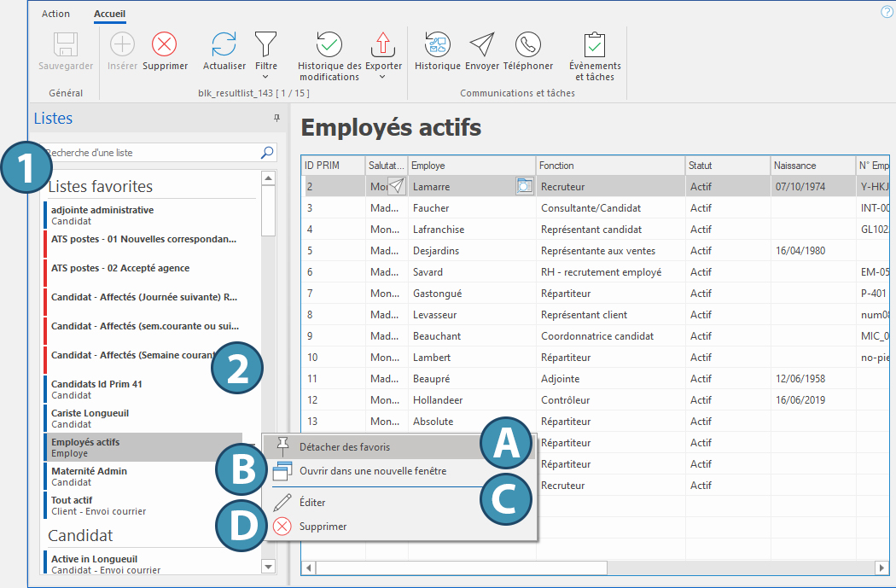The height and width of the screenshot is (588, 896).
Task: Open Évènements et tâches
Action: (595, 44)
